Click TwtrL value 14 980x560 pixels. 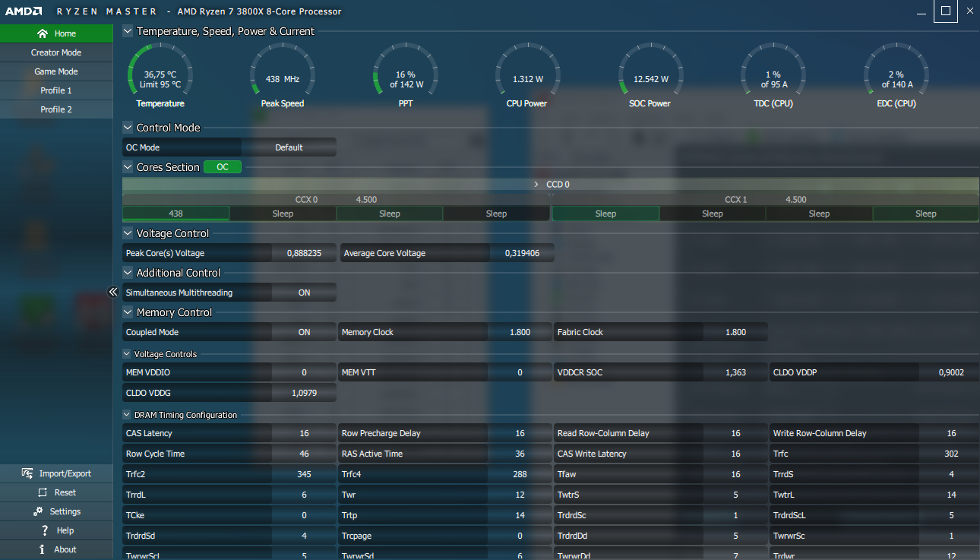tap(951, 495)
